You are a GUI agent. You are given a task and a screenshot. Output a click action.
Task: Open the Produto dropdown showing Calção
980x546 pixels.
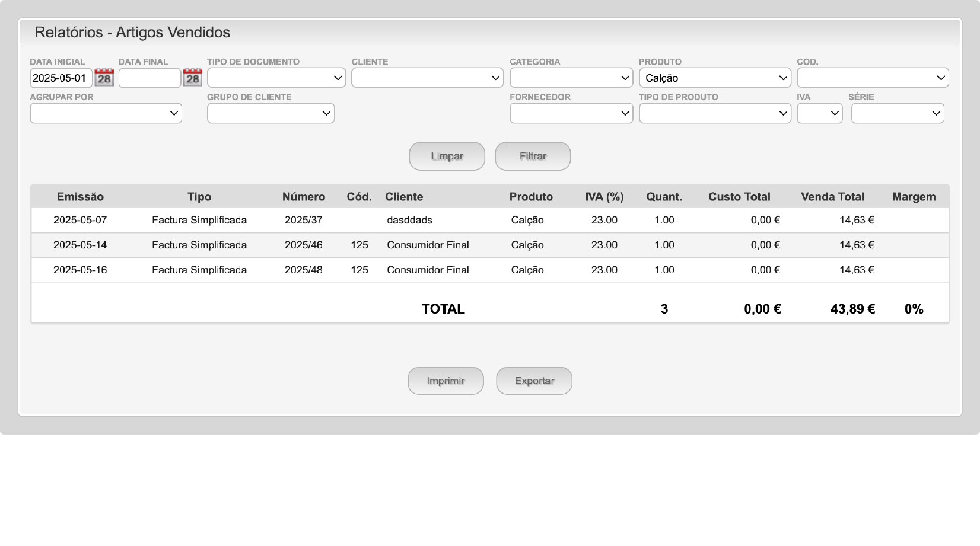tap(715, 78)
